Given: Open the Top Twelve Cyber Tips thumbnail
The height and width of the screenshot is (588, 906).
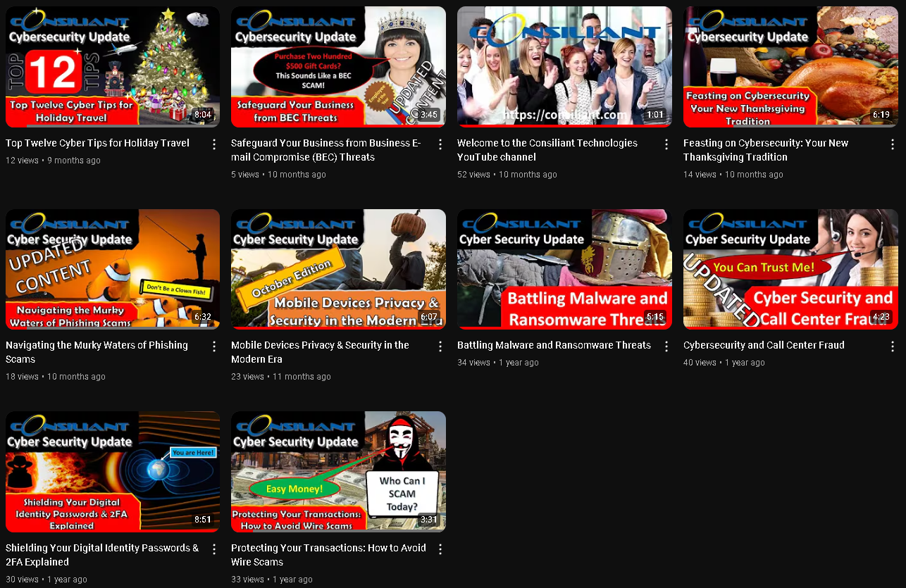Looking at the screenshot, I should 113,67.
